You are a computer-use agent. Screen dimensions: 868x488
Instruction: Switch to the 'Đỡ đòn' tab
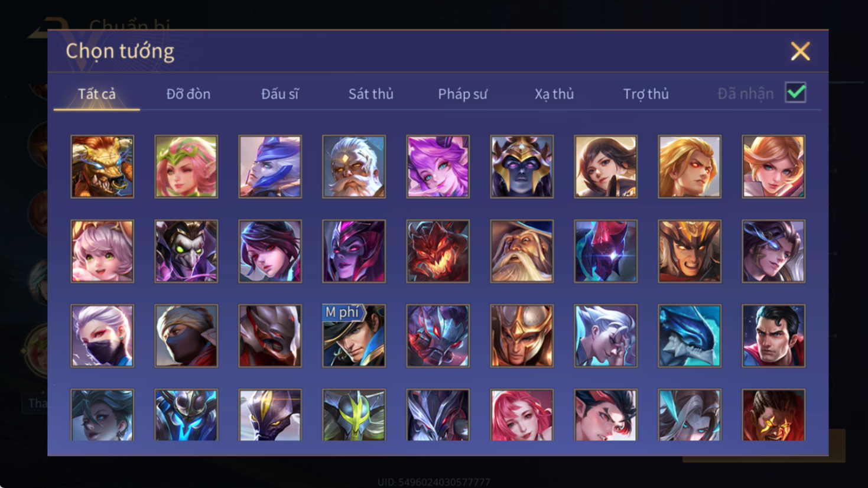click(x=188, y=94)
